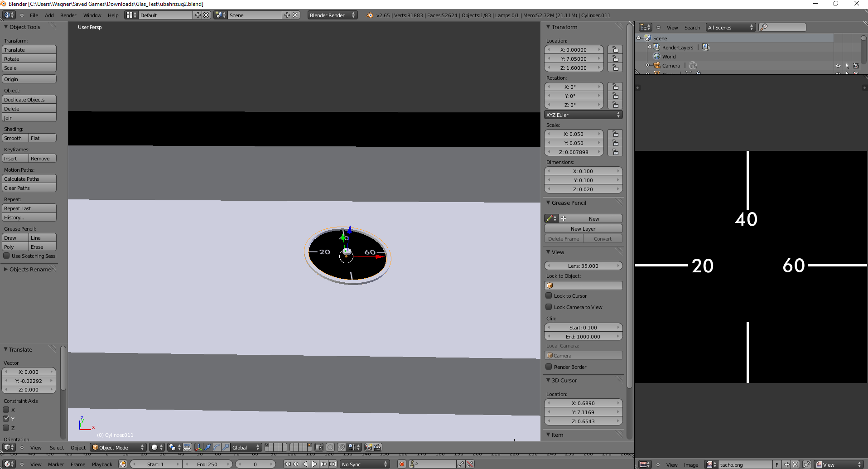Open the XYZ Euler rotation mode dropdown
Viewport: 868px width, 469px height.
[x=583, y=115]
